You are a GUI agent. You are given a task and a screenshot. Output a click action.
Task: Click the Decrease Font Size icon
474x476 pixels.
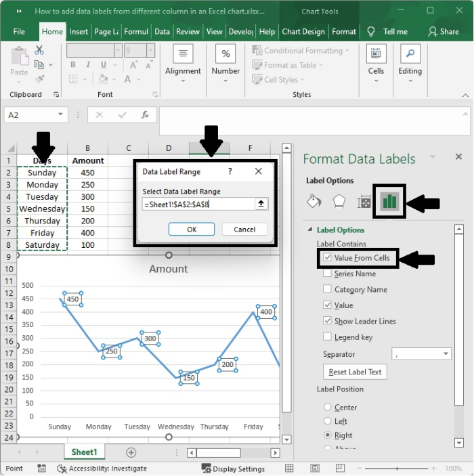[x=148, y=64]
